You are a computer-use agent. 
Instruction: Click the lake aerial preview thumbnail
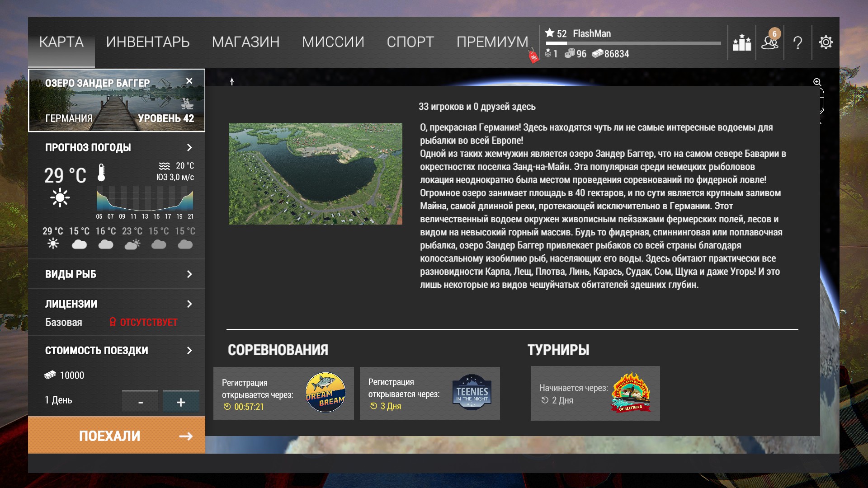coord(315,174)
